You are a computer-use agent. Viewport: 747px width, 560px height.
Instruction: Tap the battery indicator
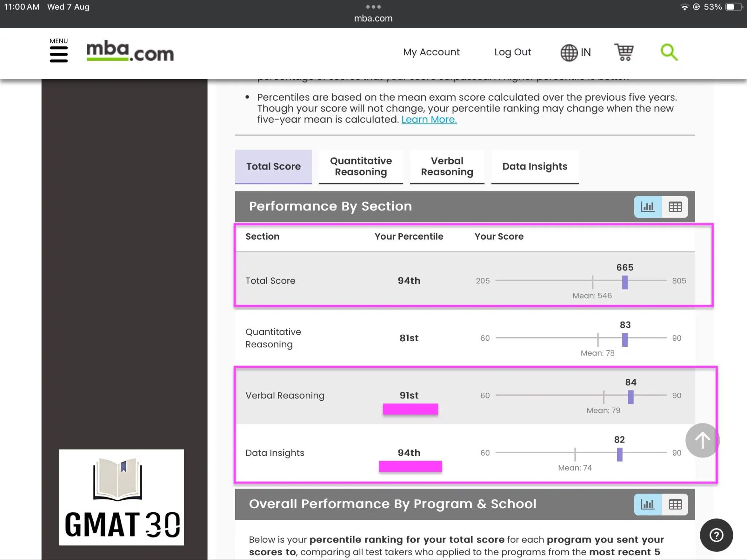(734, 7)
